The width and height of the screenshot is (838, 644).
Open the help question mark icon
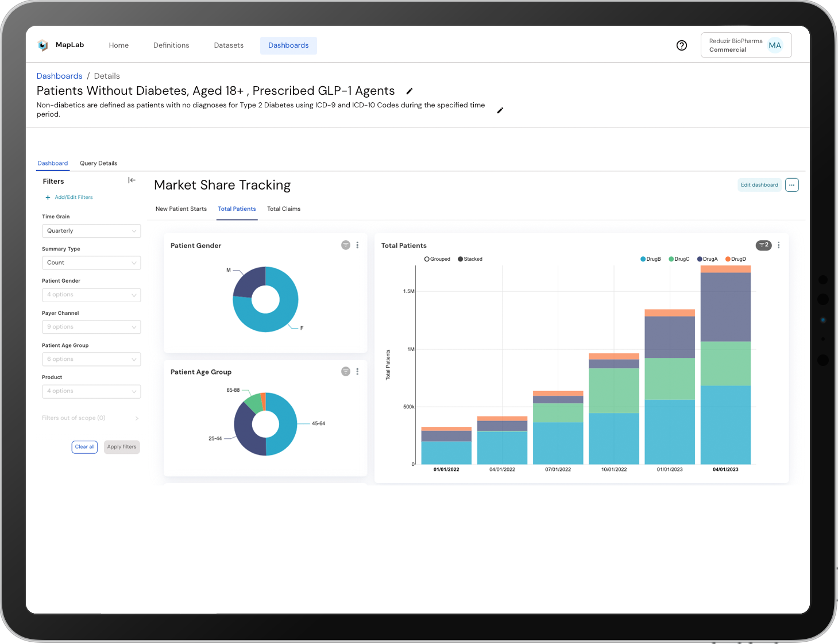(x=681, y=45)
